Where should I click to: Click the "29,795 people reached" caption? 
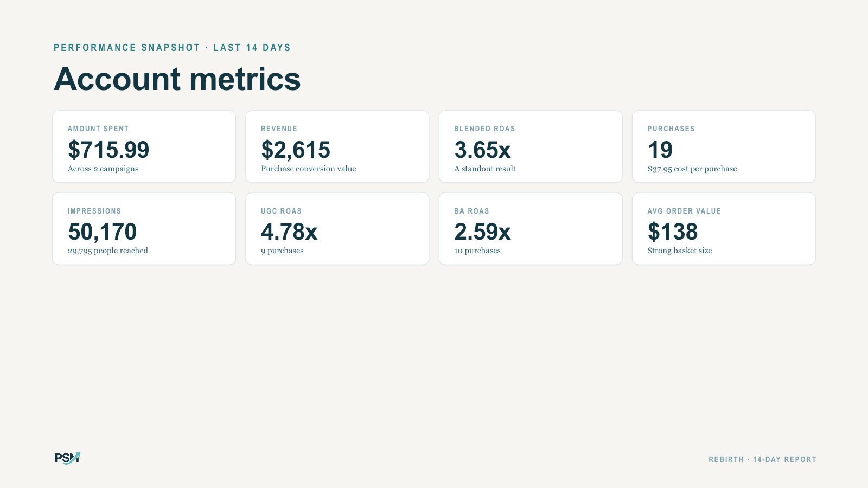[108, 251]
